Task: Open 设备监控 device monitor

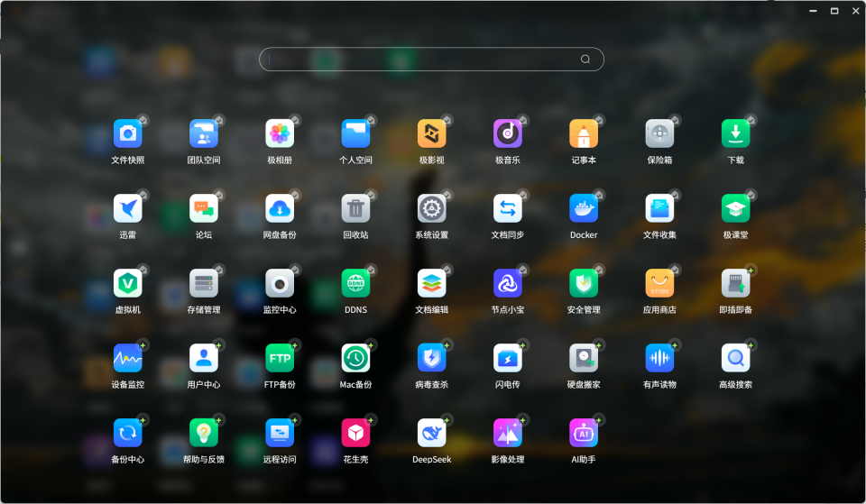Action: (x=127, y=358)
